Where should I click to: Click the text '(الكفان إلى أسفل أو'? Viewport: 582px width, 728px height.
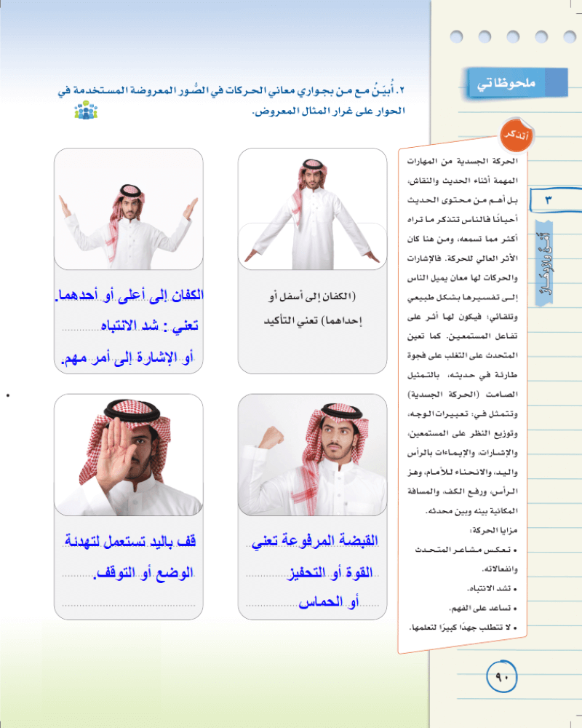click(x=312, y=296)
